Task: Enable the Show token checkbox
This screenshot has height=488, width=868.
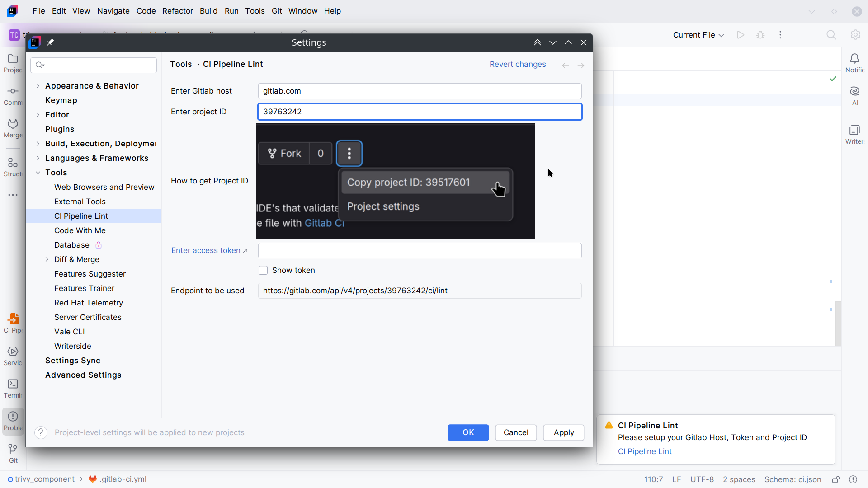Action: pyautogui.click(x=263, y=270)
